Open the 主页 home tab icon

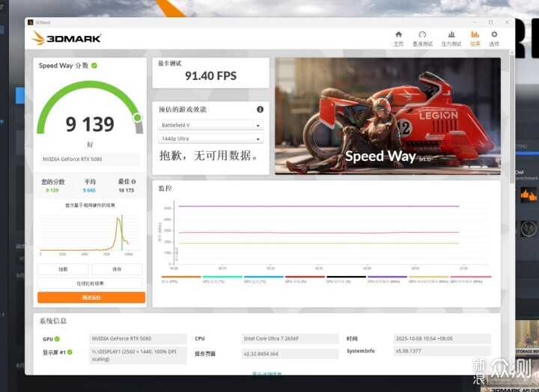[398, 34]
